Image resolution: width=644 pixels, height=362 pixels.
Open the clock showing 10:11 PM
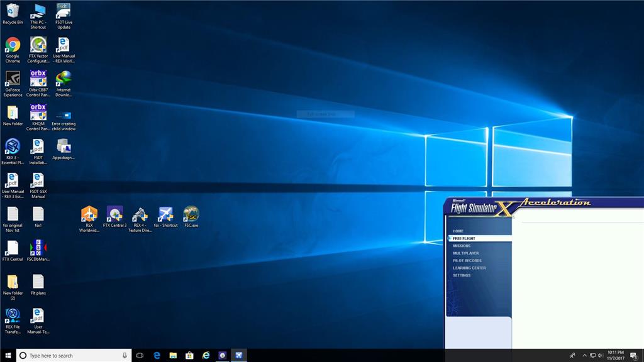(616, 356)
